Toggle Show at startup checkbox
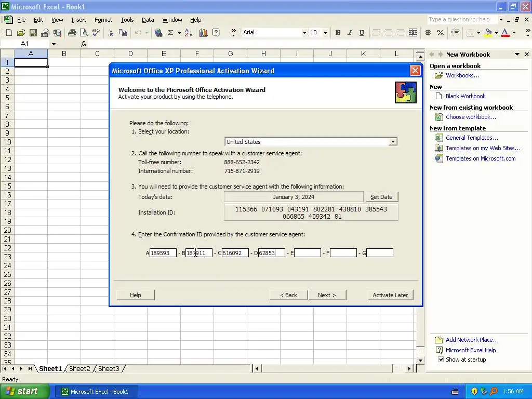532x399 pixels. click(441, 360)
